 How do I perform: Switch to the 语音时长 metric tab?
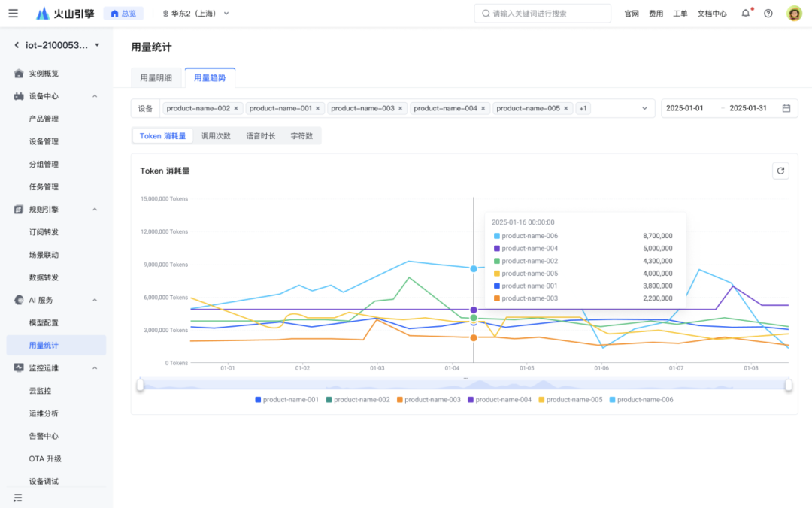(260, 136)
